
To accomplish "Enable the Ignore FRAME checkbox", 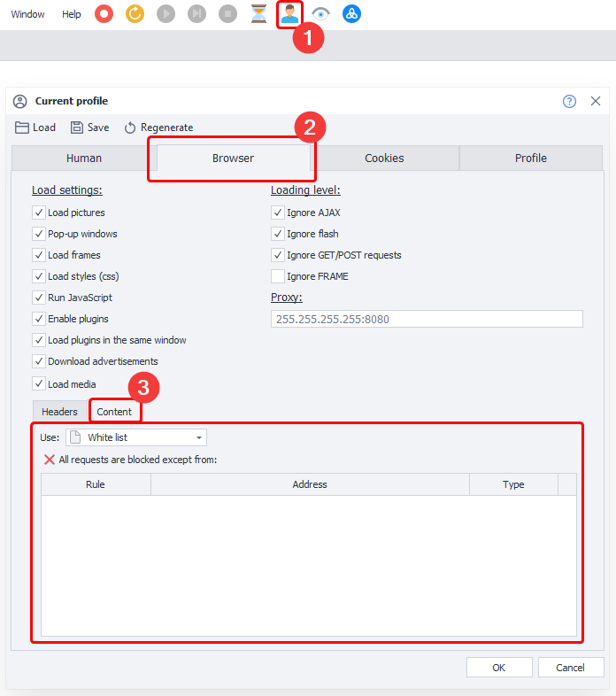I will tap(278, 276).
